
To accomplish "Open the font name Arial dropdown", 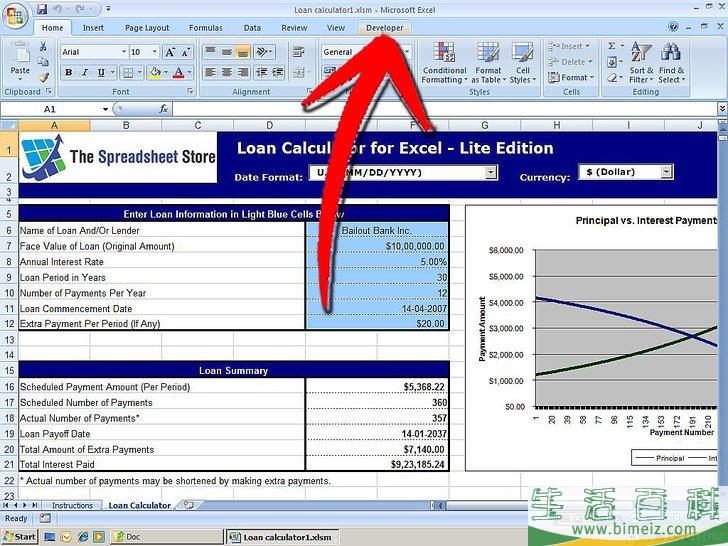I will click(124, 52).
